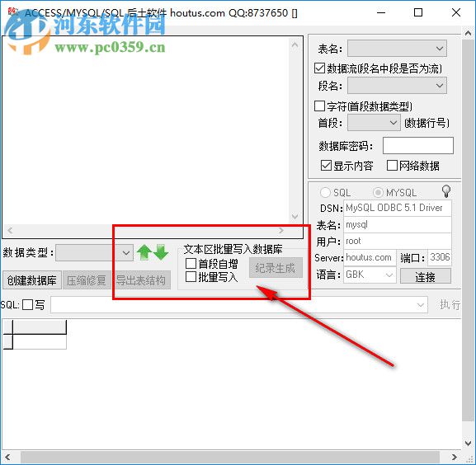Open the top 表名 dropdown
Viewport: 476px width, 465px height.
point(397,49)
